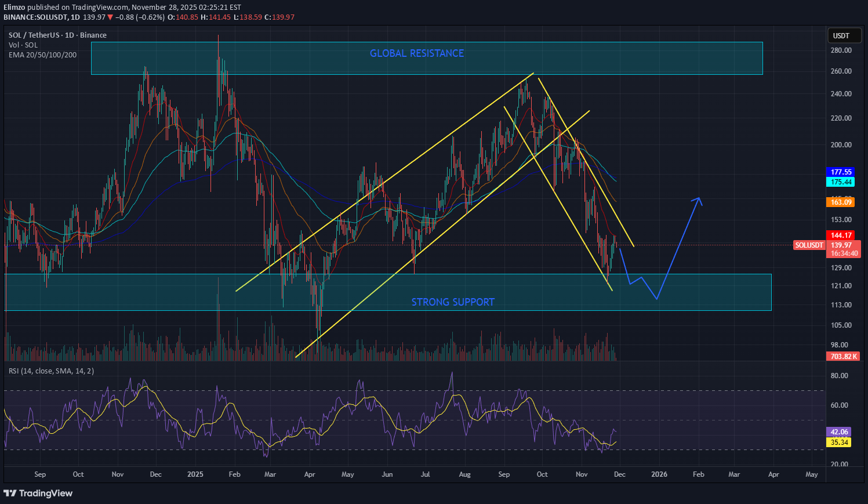Click the 2025 marker on time axis

coord(195,474)
